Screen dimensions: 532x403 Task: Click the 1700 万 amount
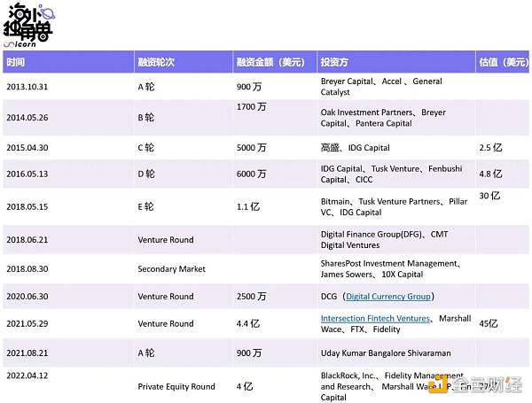252,107
